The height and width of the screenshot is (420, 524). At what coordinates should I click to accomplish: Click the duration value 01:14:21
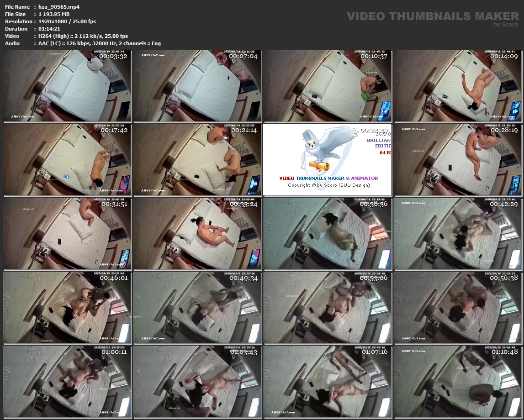click(x=49, y=29)
